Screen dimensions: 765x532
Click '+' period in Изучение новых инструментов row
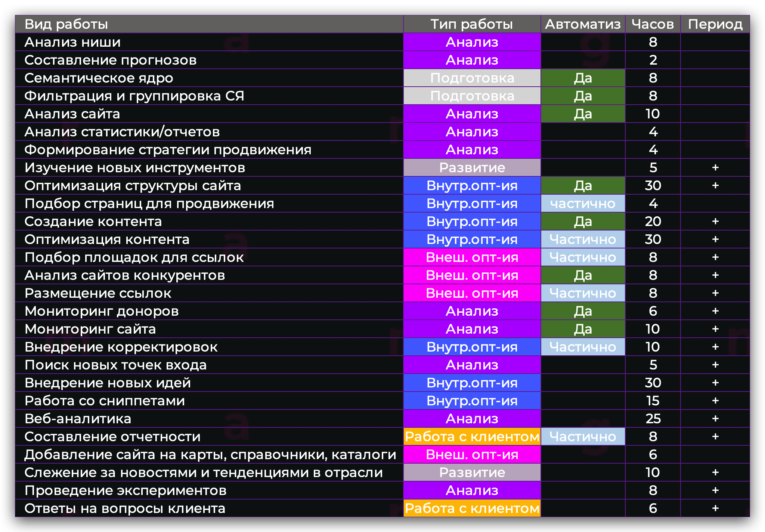[x=715, y=168]
